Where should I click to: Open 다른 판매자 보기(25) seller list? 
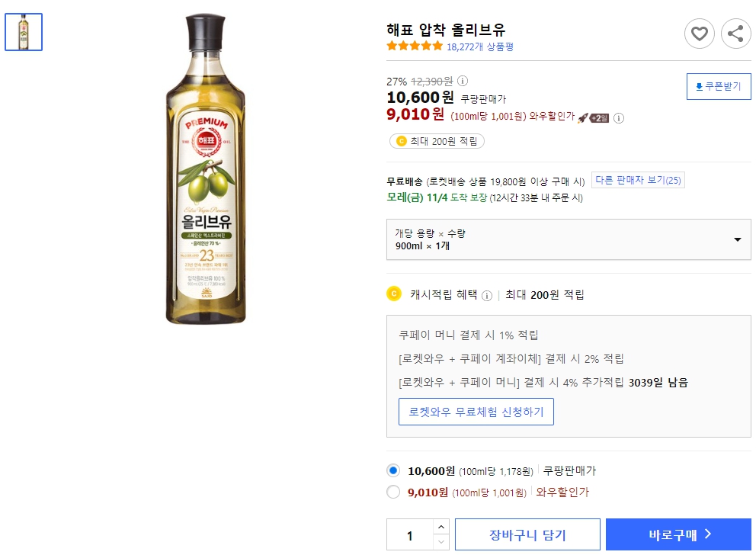tap(639, 180)
